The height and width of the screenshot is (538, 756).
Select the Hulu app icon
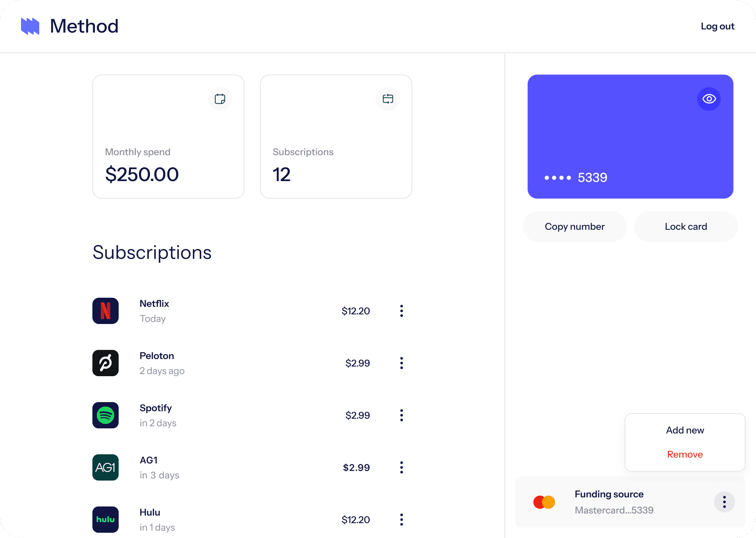105,519
